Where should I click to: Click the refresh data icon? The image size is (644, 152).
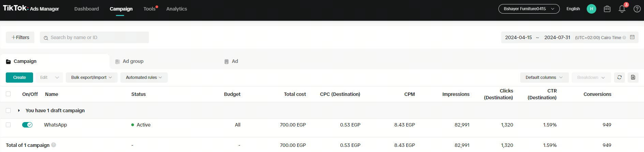coord(619,78)
